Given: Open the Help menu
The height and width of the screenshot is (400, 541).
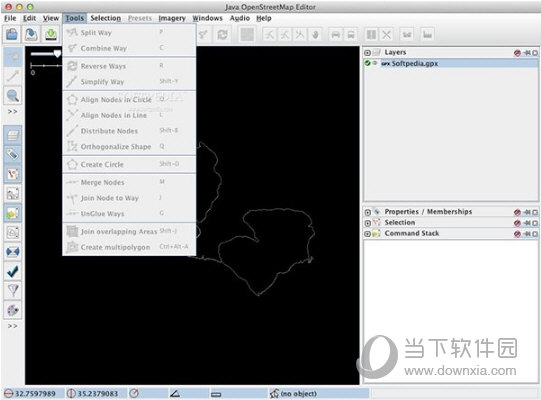Looking at the screenshot, I should tap(264, 18).
